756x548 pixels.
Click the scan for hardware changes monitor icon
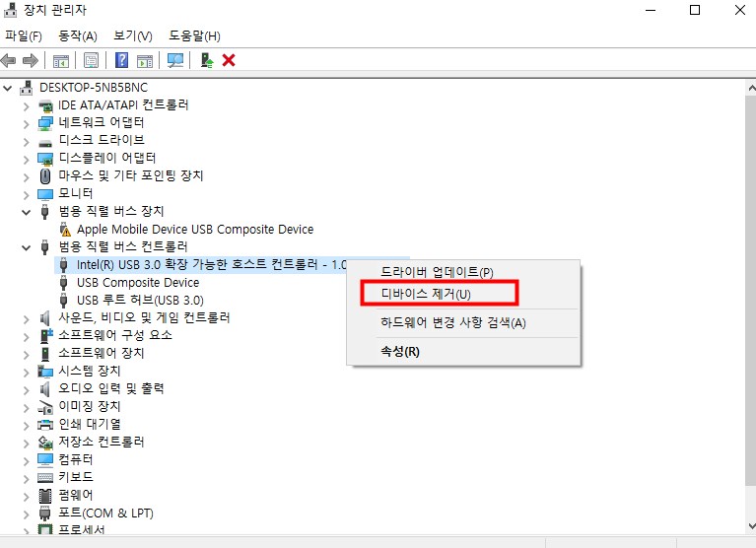(x=175, y=60)
